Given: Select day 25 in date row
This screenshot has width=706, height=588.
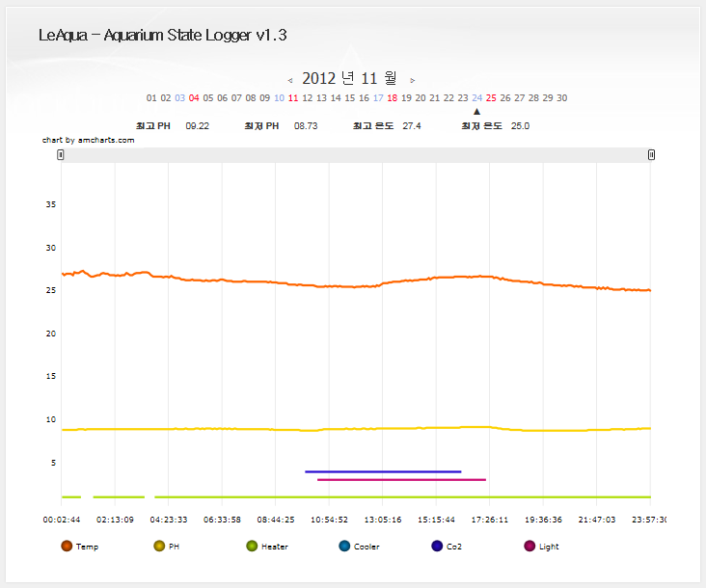Looking at the screenshot, I should coord(491,98).
